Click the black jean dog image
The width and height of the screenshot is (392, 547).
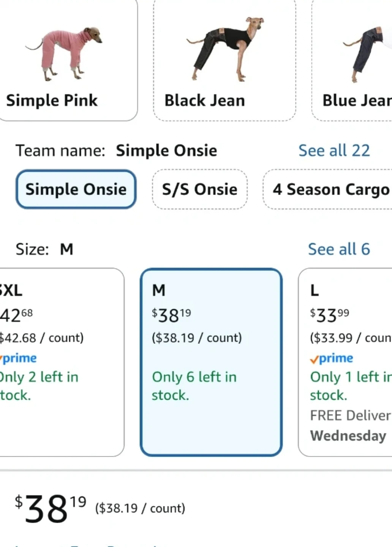(x=225, y=49)
